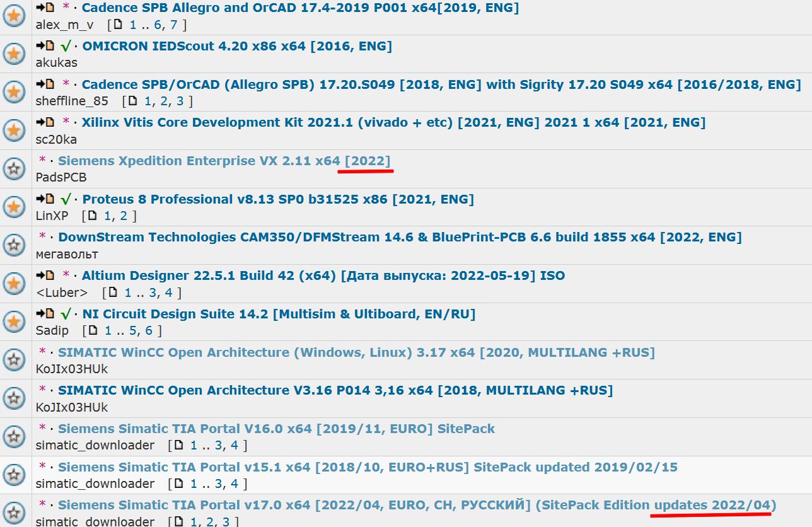Jump to newest post in Xilinx Vitis topic
812x527 pixels.
45,122
